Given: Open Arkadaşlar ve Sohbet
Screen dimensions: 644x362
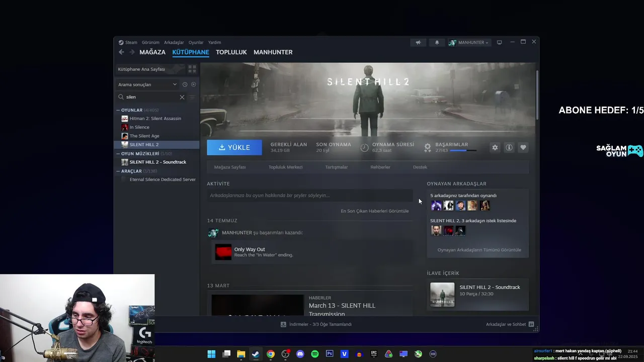Looking at the screenshot, I should 510,324.
